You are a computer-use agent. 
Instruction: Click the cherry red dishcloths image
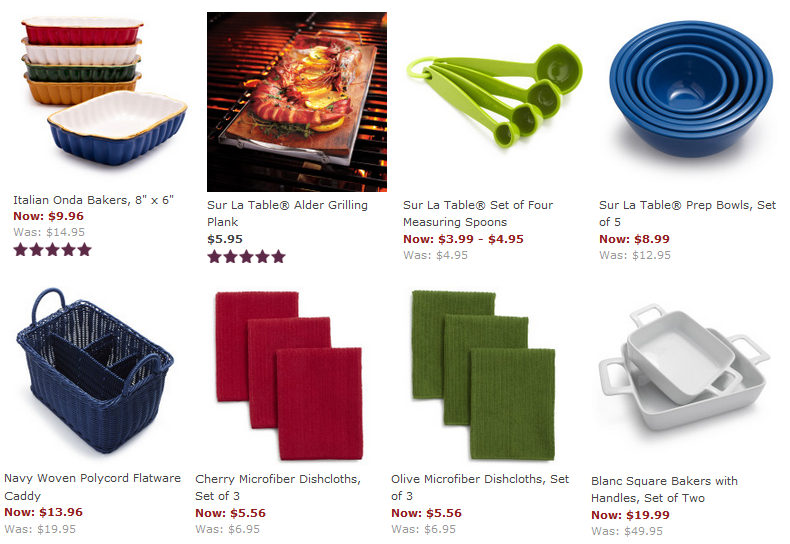tap(289, 375)
